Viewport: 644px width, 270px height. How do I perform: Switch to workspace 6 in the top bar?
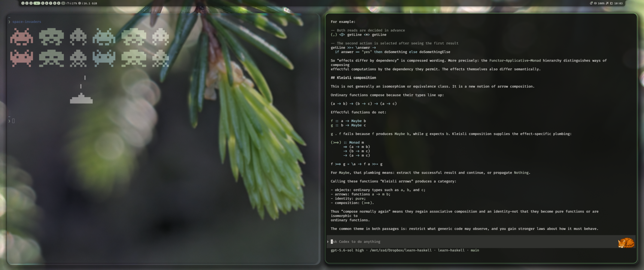coord(47,3)
